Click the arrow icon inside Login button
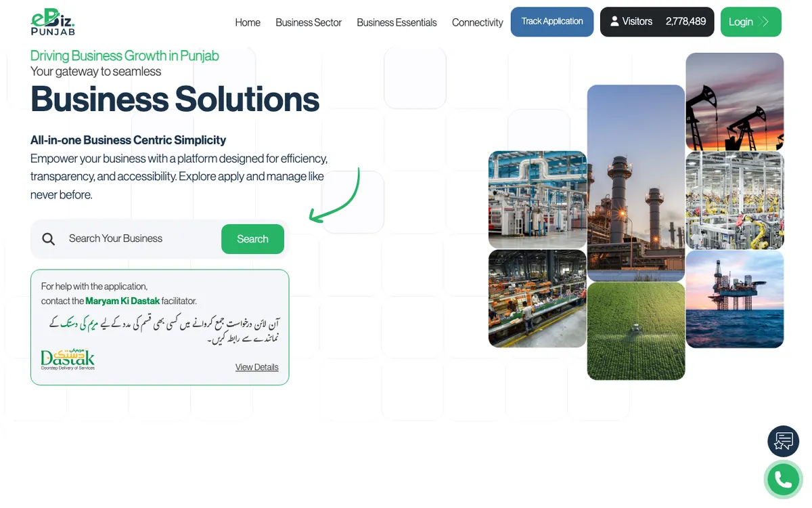The width and height of the screenshot is (812, 508). coord(765,22)
